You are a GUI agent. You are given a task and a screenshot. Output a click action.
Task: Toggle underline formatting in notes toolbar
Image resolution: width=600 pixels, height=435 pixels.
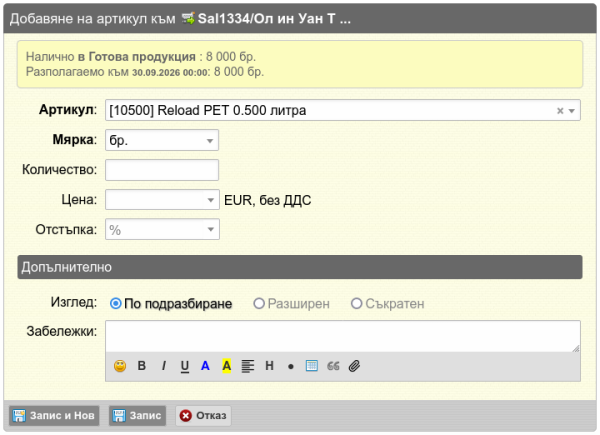click(x=184, y=367)
